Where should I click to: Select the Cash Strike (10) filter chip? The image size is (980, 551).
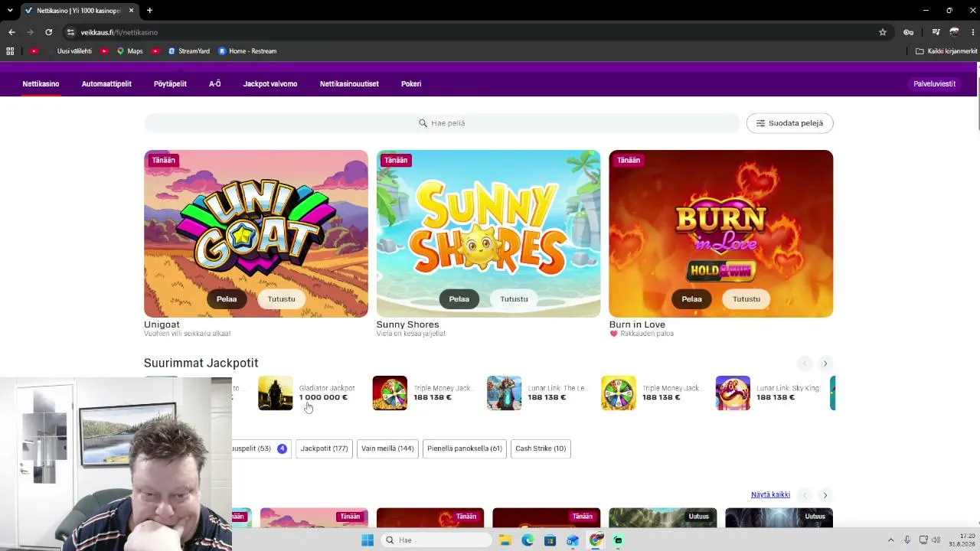541,448
